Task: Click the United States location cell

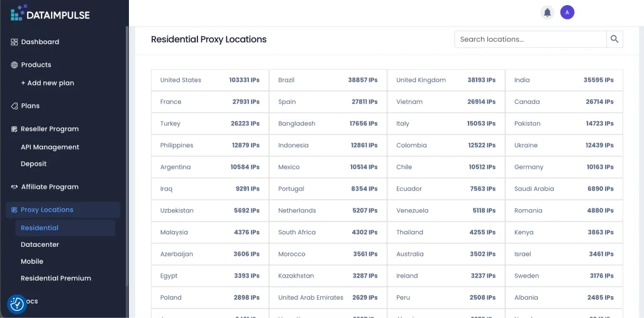Action: coord(209,81)
